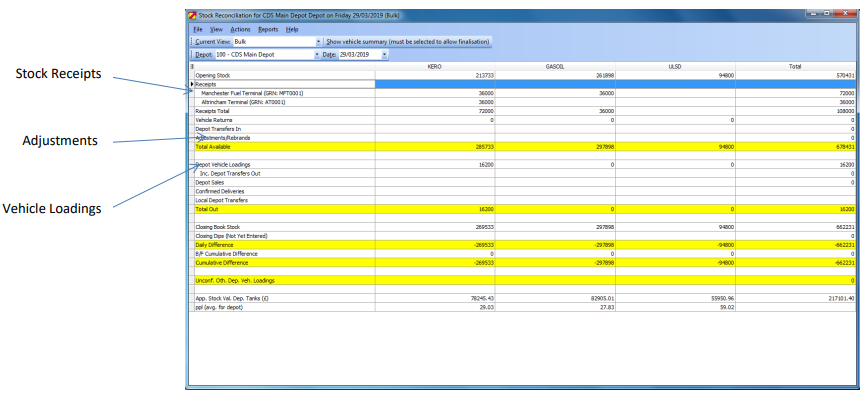Screen dimensions: 868x395
Task: Select the Receipts Total row label
Action: 213,111
